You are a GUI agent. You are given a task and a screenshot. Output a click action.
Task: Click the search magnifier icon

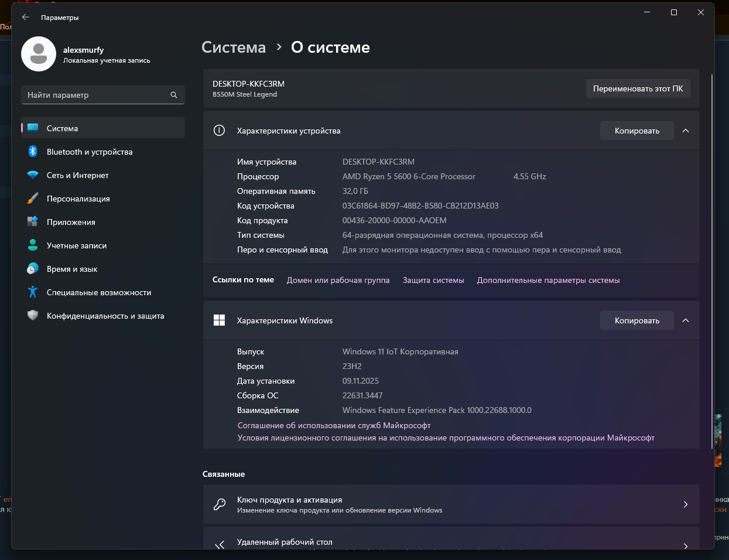pyautogui.click(x=174, y=95)
